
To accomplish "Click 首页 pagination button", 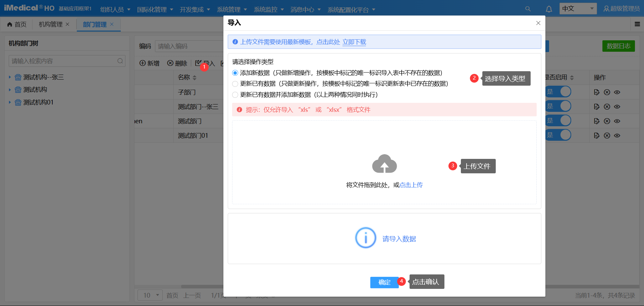I will (172, 295).
